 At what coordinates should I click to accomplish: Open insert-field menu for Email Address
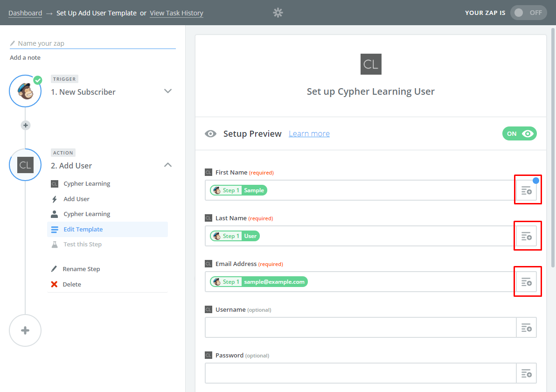[527, 282]
